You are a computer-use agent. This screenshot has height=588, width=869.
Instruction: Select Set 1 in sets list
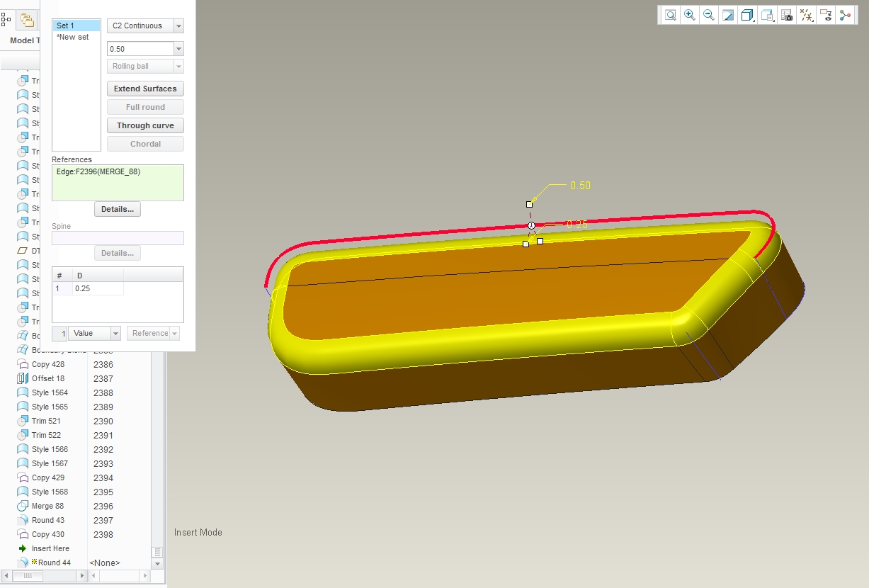[x=76, y=26]
